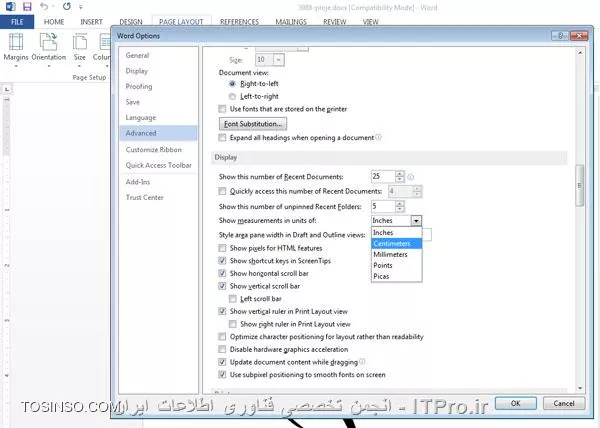Viewport: 600px width, 428px height.
Task: Click the Font Substitution button
Action: pos(253,124)
